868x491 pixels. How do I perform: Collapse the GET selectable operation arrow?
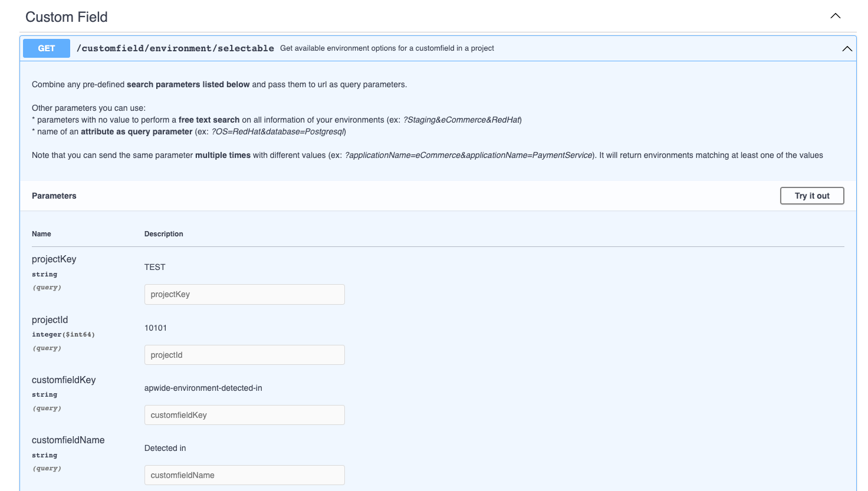point(847,48)
